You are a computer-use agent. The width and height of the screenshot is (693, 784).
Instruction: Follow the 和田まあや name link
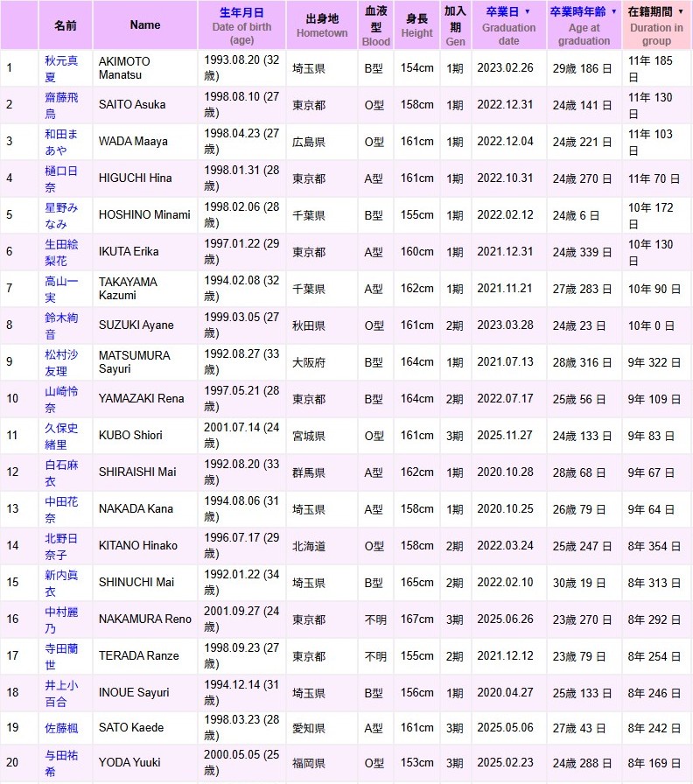pos(61,142)
